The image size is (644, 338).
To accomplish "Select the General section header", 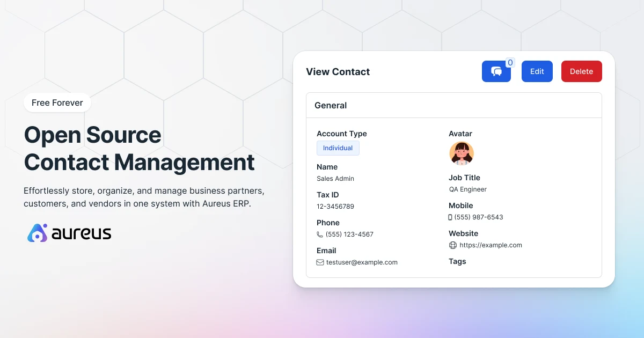I will 330,105.
